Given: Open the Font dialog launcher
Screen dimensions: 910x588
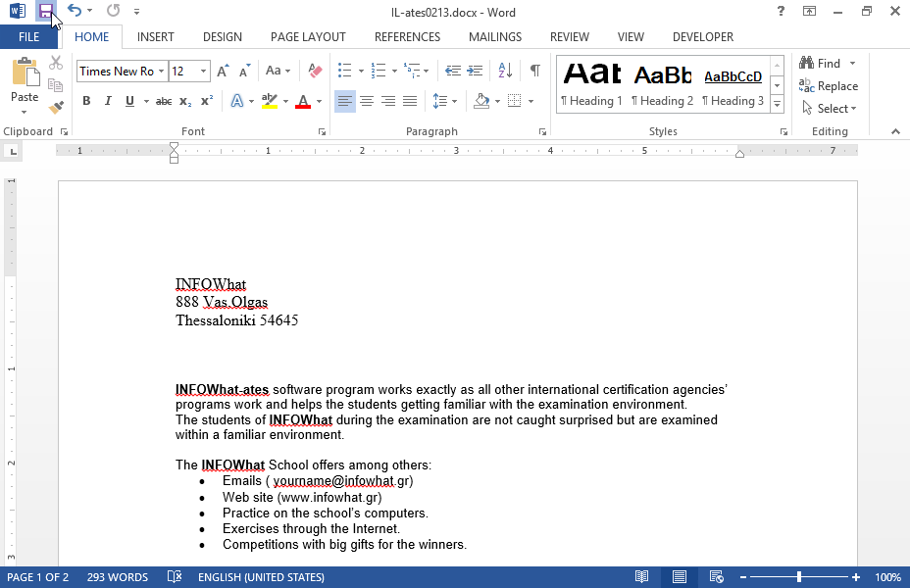Looking at the screenshot, I should click(322, 132).
